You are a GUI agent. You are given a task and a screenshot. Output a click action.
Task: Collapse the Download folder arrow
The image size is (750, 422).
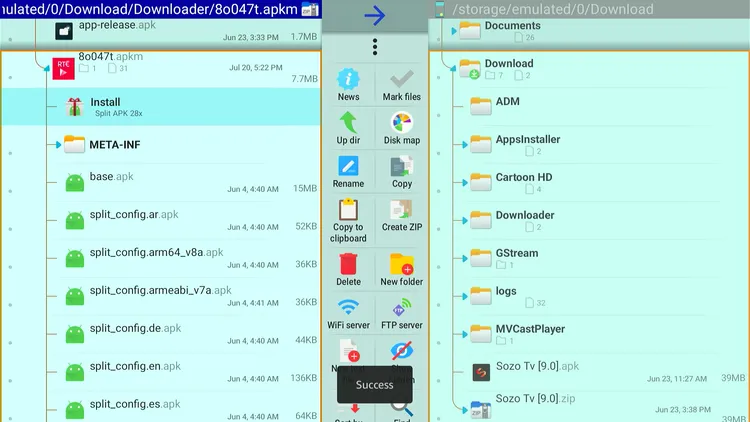(453, 69)
